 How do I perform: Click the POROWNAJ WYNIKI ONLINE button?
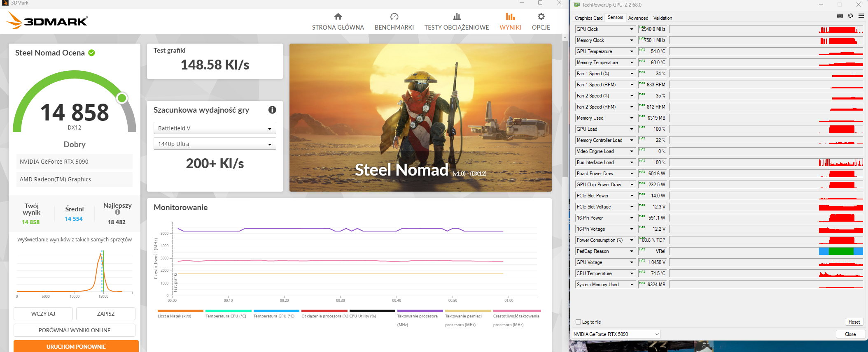(x=75, y=330)
